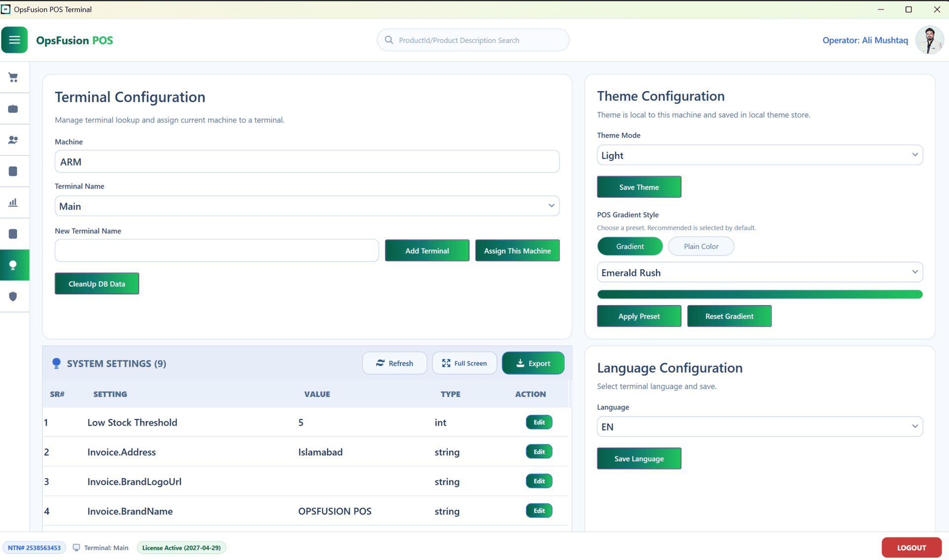Screen dimensions: 949x560
Task: Click the SETTING column header
Action: click(110, 394)
